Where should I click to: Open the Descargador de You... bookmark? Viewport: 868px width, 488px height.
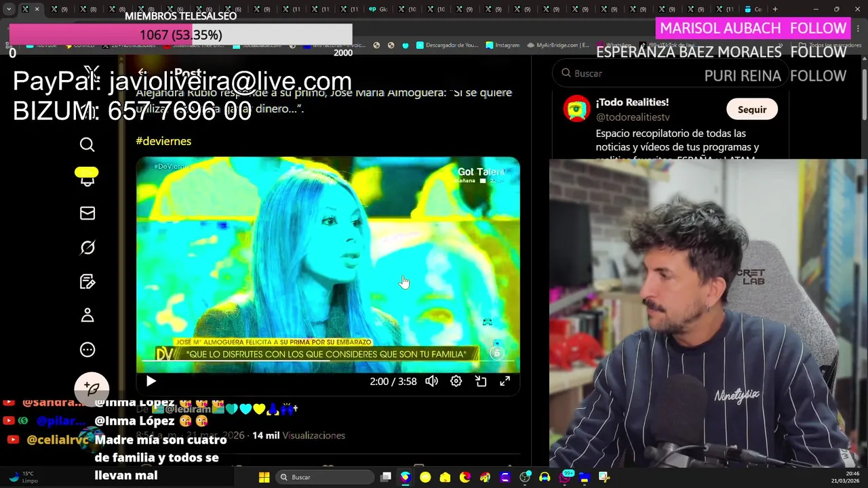click(x=447, y=45)
